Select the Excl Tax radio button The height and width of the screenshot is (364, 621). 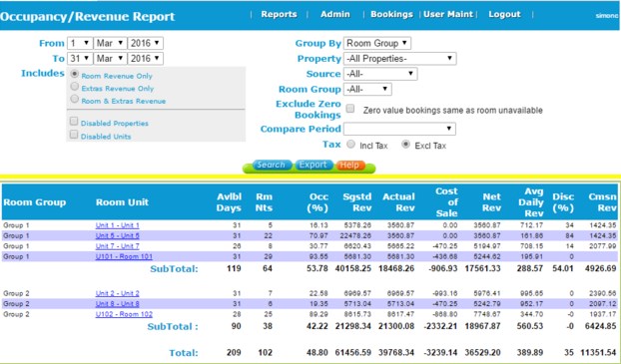tap(405, 145)
